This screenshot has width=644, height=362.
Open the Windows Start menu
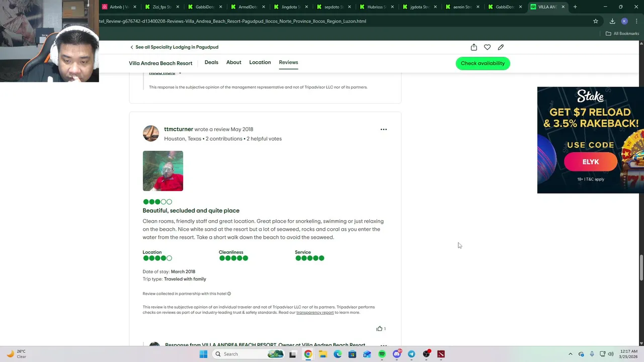click(203, 354)
